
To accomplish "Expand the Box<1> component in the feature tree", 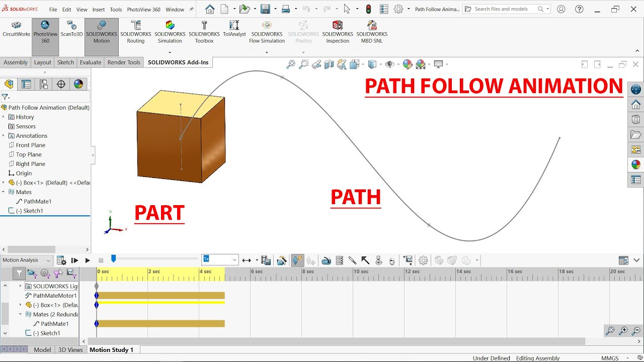I will [x=3, y=183].
